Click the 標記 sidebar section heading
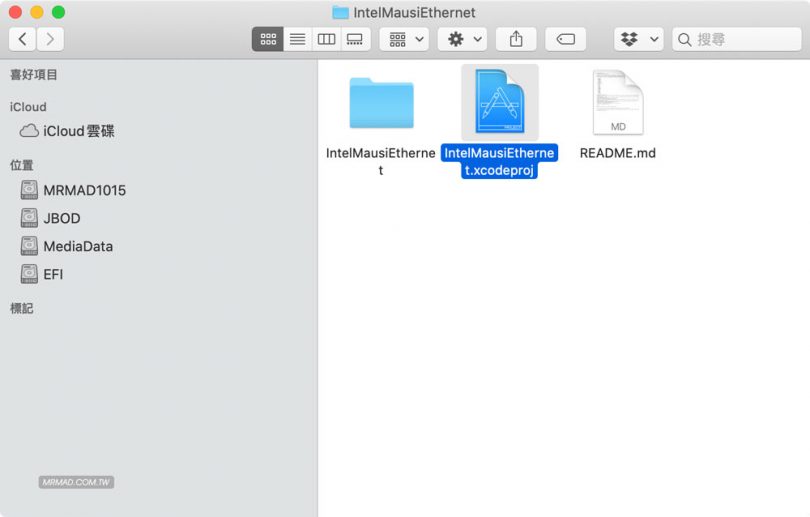 (x=22, y=308)
